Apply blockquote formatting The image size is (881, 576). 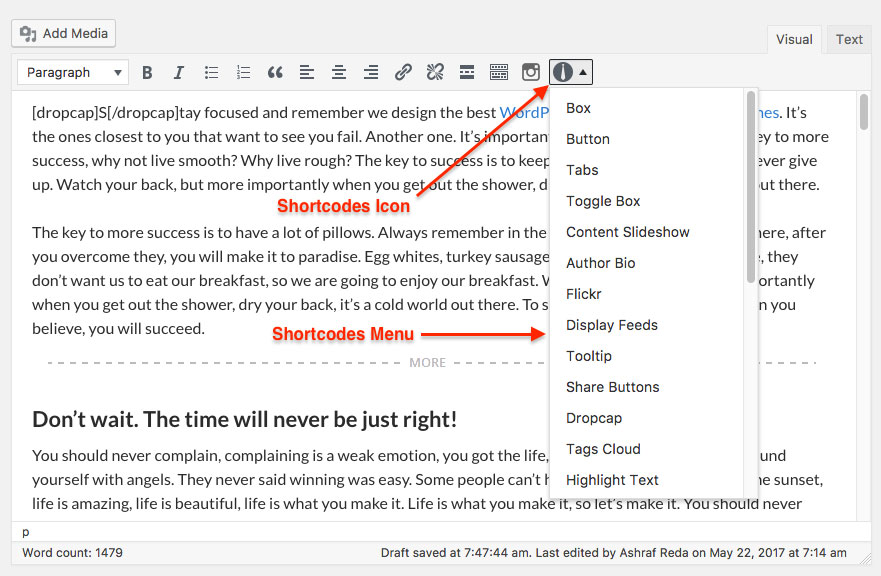(x=275, y=72)
